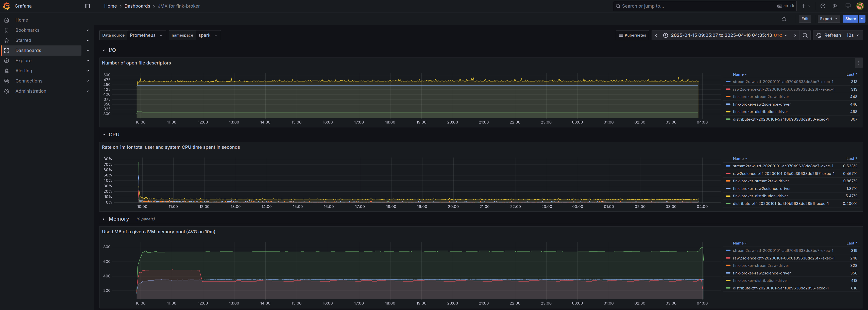Open the file descriptors panel menu
The height and width of the screenshot is (310, 868).
[x=859, y=63]
